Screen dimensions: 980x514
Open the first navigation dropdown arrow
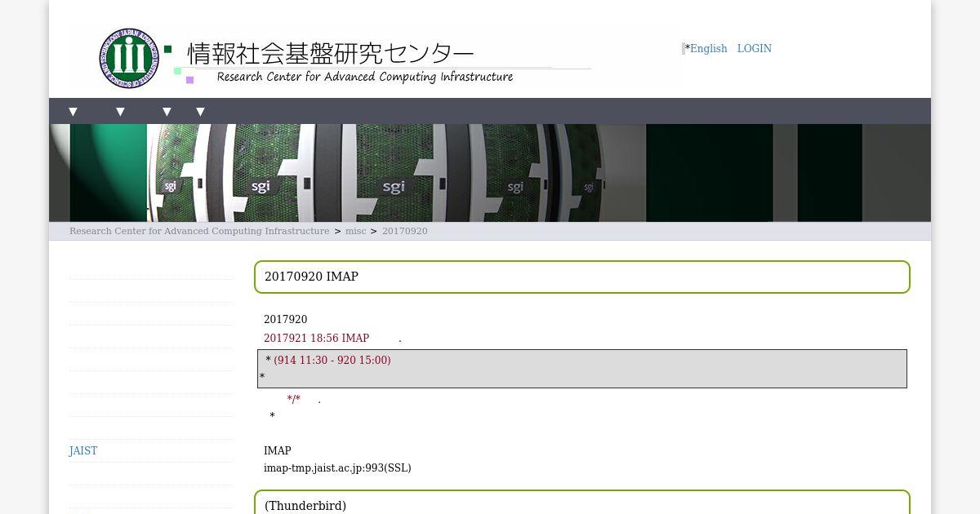tap(73, 112)
